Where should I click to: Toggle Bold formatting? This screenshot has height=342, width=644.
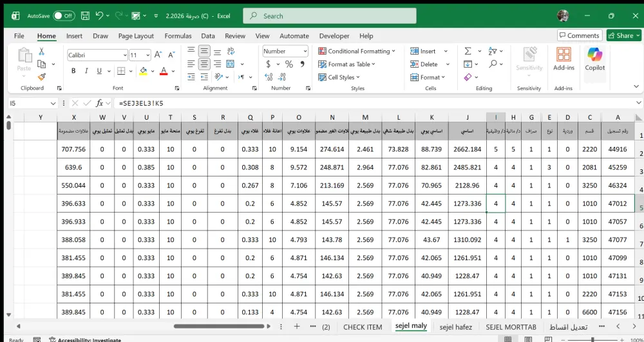[73, 71]
